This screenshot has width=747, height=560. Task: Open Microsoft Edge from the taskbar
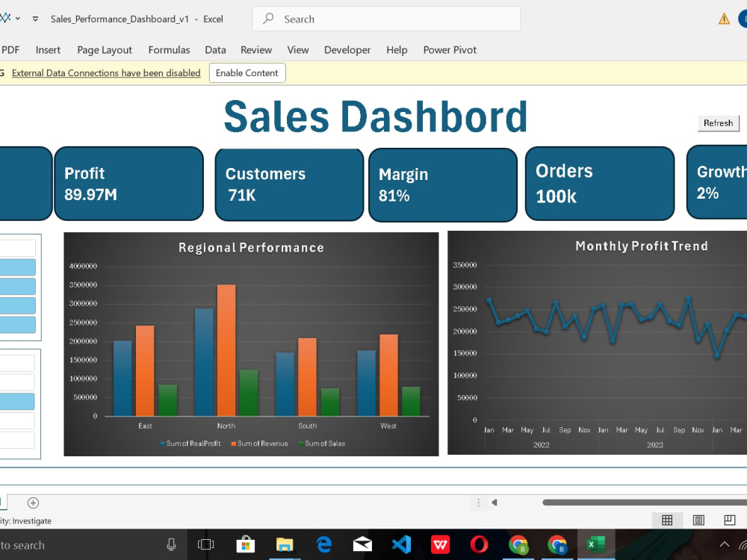click(323, 544)
